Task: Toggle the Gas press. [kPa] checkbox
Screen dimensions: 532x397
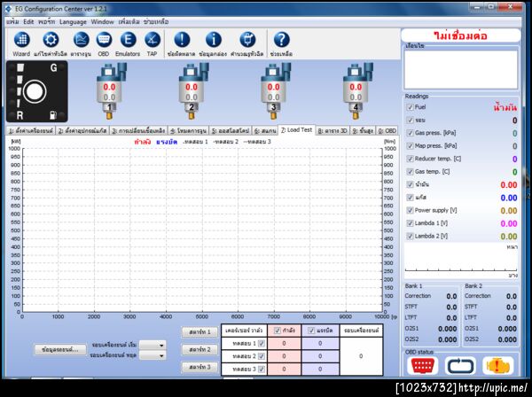Action: tap(410, 133)
